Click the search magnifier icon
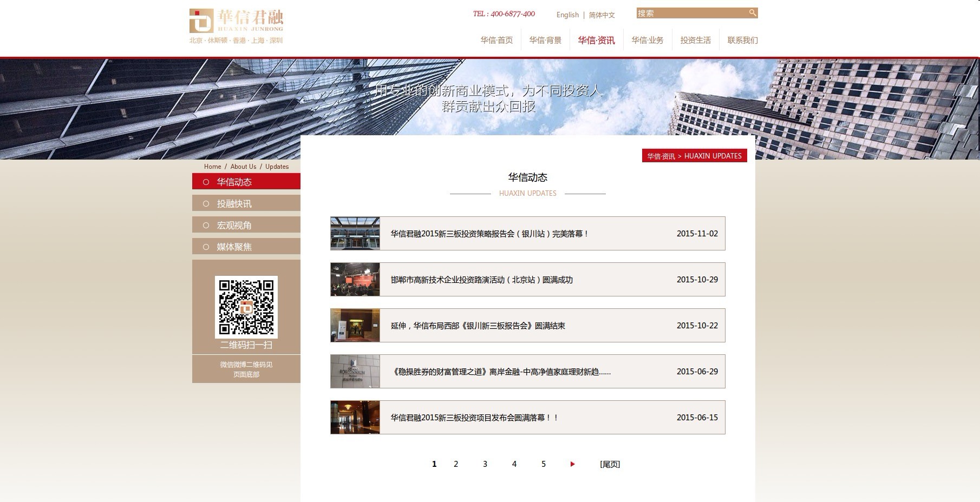 click(752, 13)
